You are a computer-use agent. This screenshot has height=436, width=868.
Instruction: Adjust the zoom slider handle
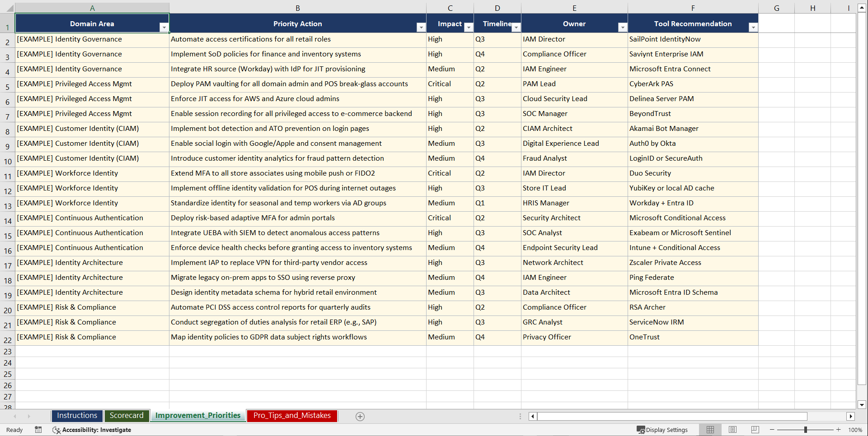[x=806, y=430]
